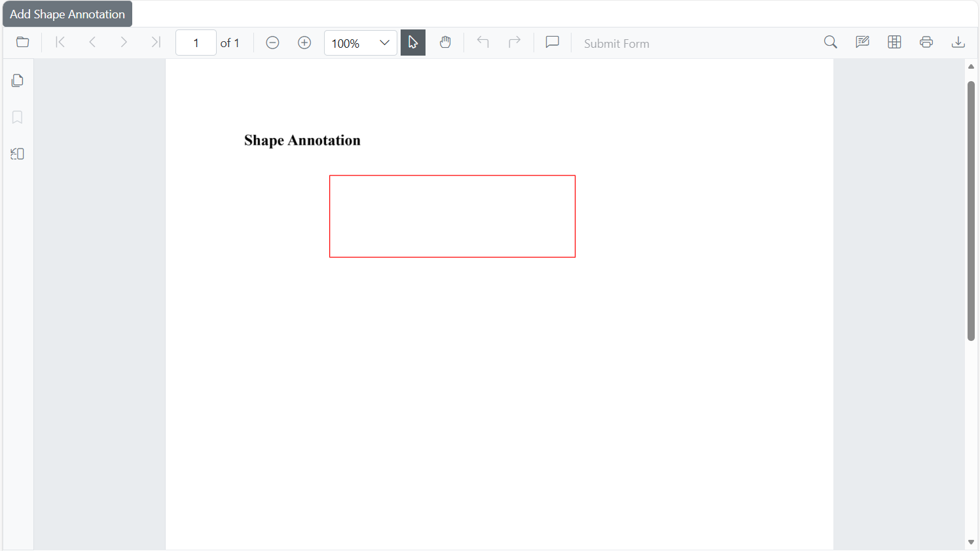Viewport: 980px width, 551px height.
Task: Zoom out with the minus icon
Action: 272,43
